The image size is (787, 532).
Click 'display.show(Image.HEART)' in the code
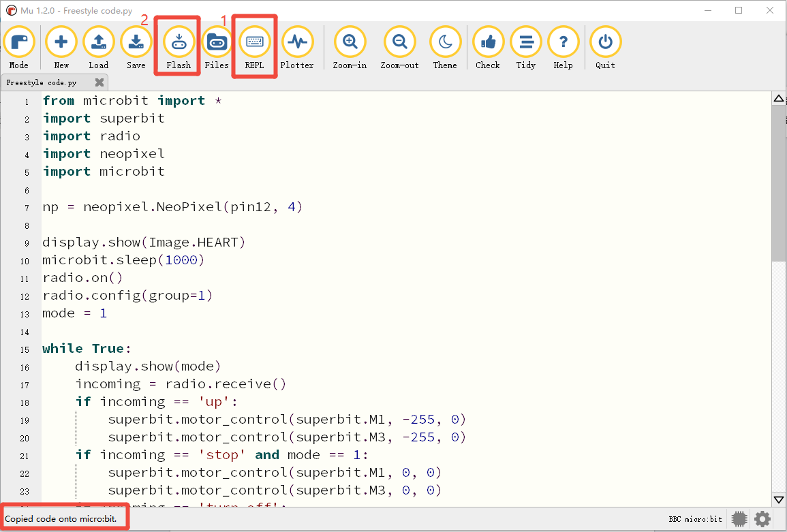[x=144, y=242]
